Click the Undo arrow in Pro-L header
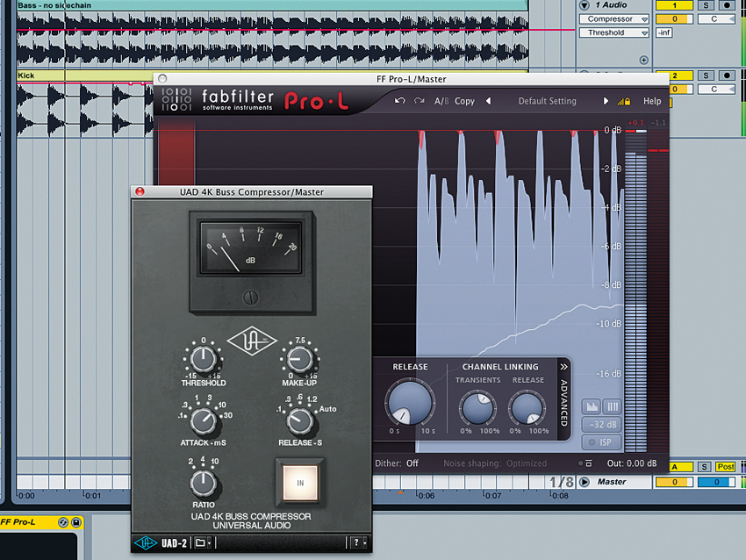Image resolution: width=746 pixels, height=560 pixels. [x=399, y=101]
